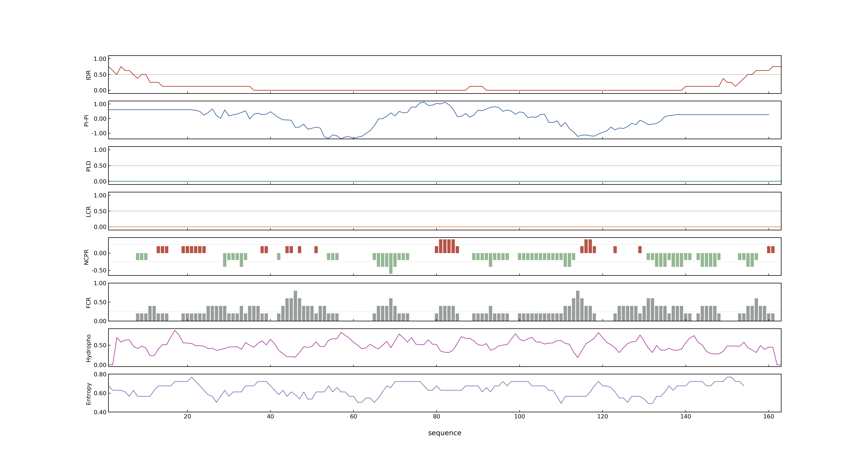
Task: Click the -1.00 tick of Pi-Pi axis
Action: tap(99, 133)
